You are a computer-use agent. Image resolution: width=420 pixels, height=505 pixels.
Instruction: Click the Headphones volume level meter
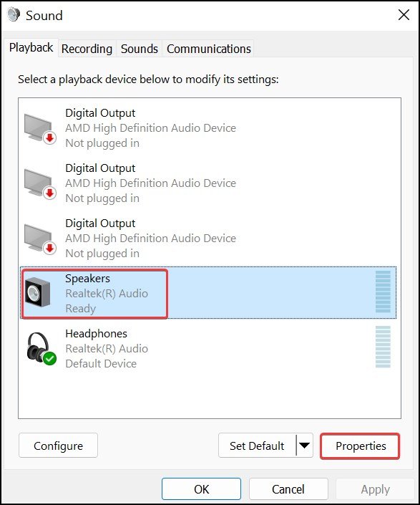click(383, 347)
